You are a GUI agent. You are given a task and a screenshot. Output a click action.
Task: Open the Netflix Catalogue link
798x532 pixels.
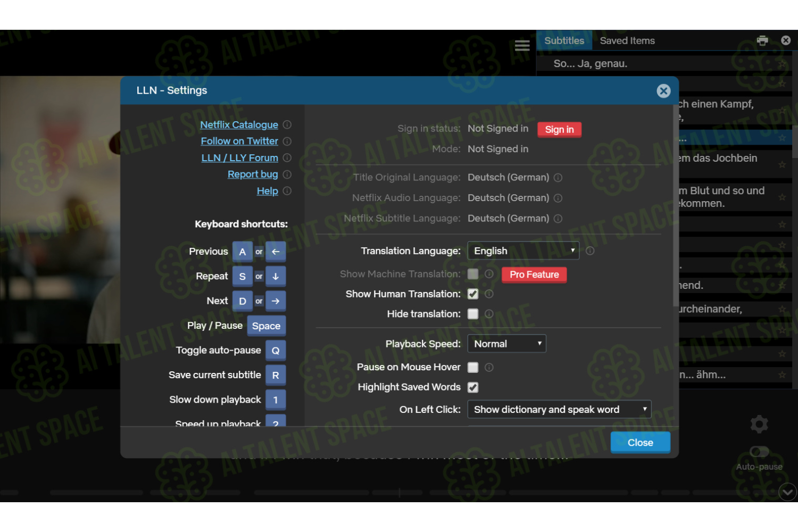[239, 124]
